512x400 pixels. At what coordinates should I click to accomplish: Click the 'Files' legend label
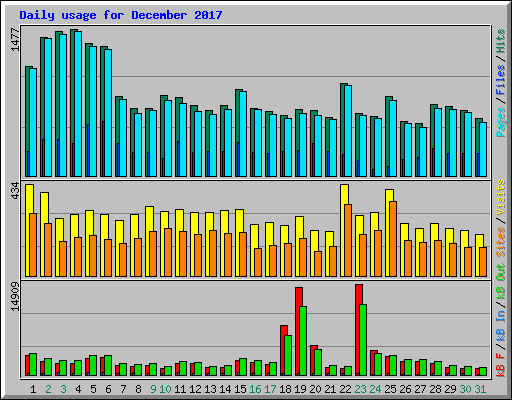point(501,79)
